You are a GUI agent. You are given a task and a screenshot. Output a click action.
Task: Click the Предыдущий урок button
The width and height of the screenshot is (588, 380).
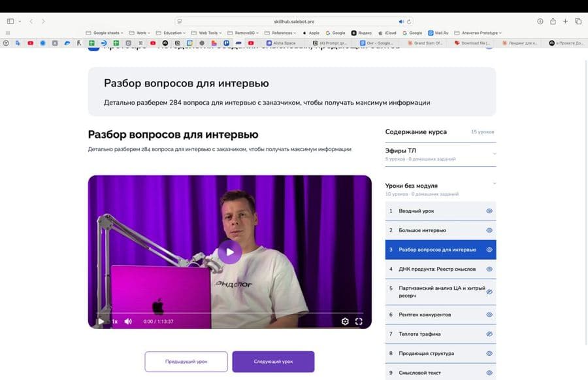[186, 362]
